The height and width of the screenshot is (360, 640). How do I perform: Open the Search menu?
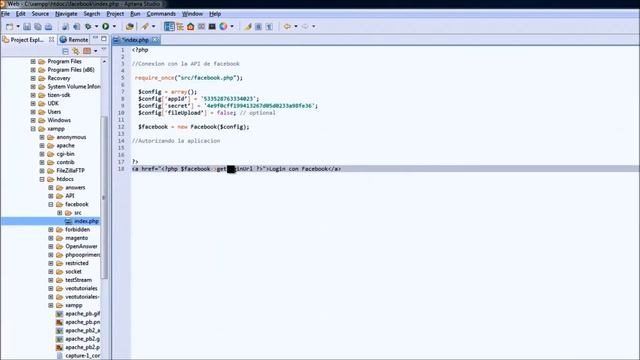click(92, 14)
